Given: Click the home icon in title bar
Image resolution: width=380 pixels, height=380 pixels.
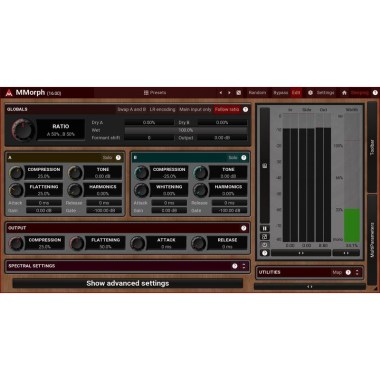Looking at the screenshot, I should pyautogui.click(x=344, y=93).
